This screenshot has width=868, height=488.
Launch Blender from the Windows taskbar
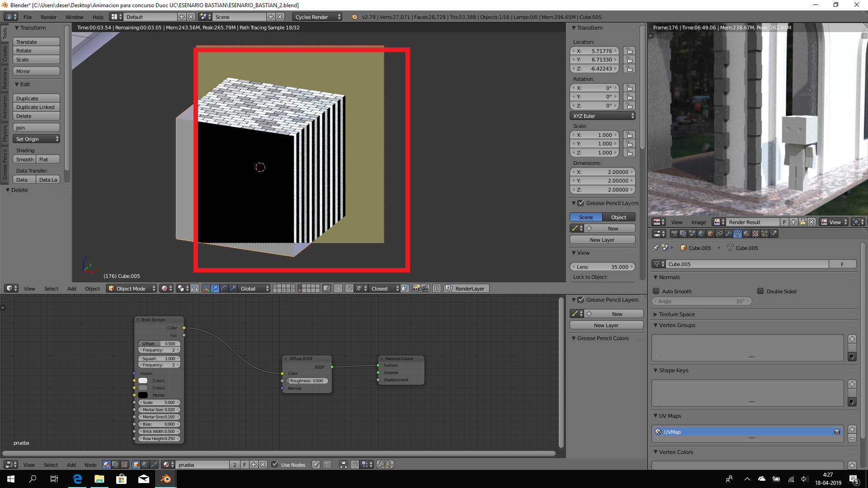pos(165,479)
